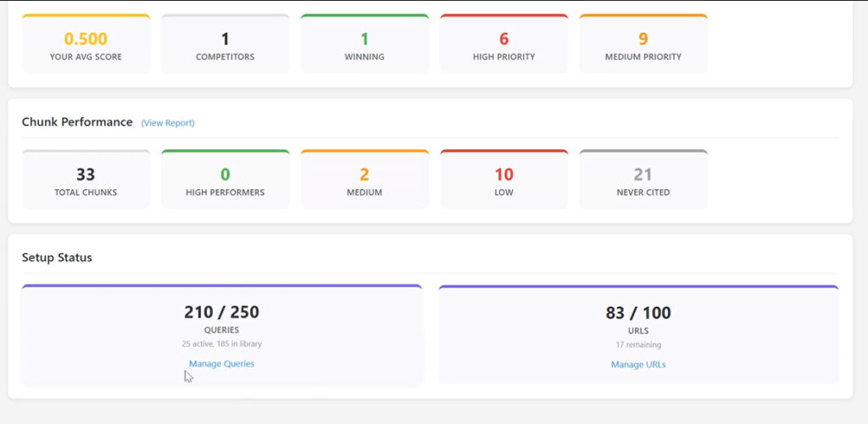Click the red High Priority card
868x424 pixels.
[504, 45]
